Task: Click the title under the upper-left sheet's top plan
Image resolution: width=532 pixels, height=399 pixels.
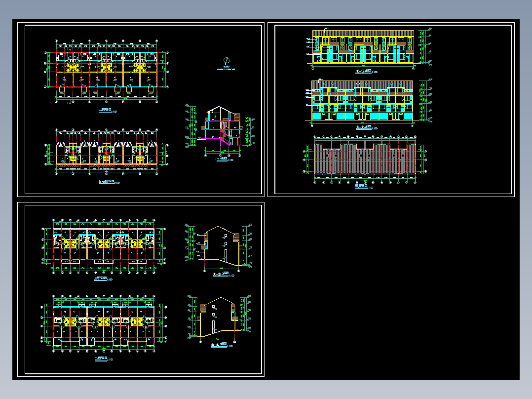Action: coord(108,111)
